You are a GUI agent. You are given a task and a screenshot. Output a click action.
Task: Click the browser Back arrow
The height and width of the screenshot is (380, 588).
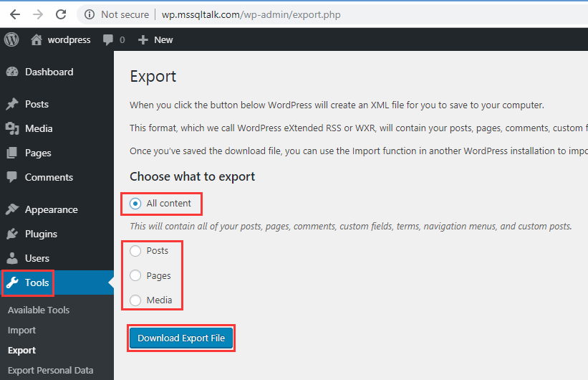[x=15, y=14]
